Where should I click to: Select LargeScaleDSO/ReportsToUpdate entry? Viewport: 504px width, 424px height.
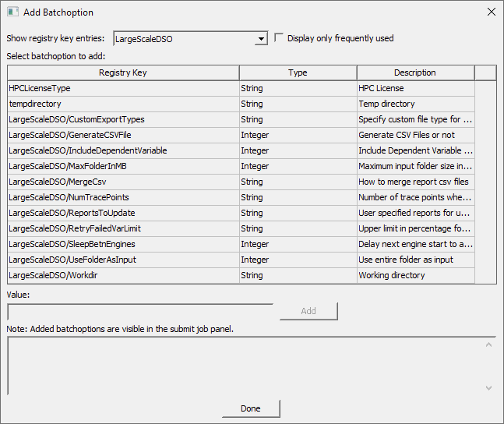pyautogui.click(x=123, y=213)
